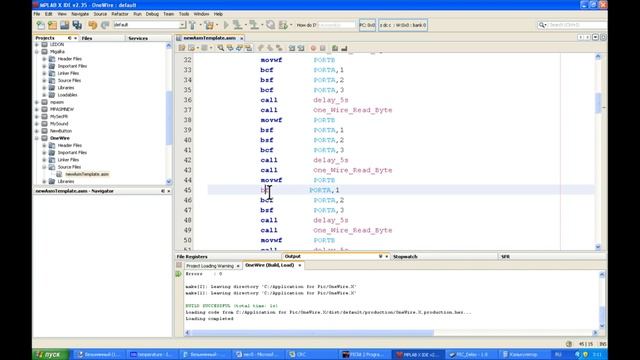The width and height of the screenshot is (640, 360).
Task: Redo the last undone edit
Action: [x=105, y=25]
